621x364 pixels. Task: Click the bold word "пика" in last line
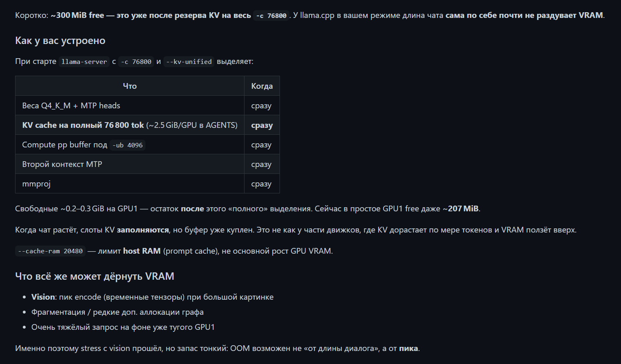(408, 349)
